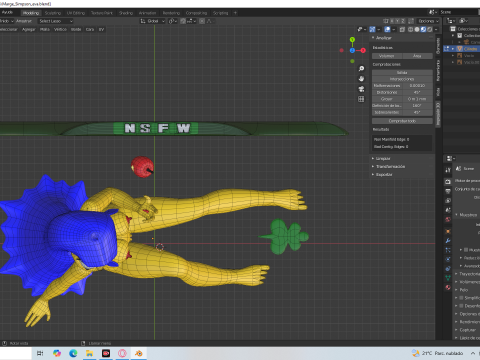Switch to the Sculpting workspace tab
This screenshot has width=480, height=360.
pyautogui.click(x=53, y=13)
